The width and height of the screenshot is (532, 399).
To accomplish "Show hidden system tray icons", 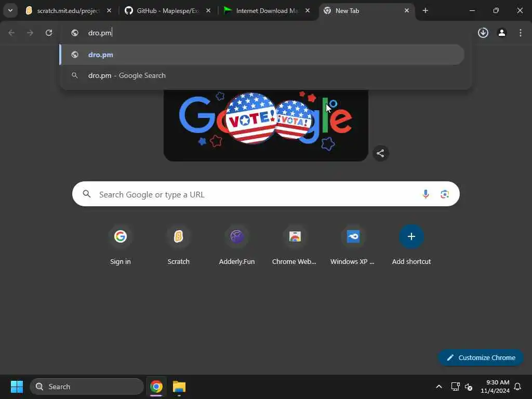I will [438, 387].
